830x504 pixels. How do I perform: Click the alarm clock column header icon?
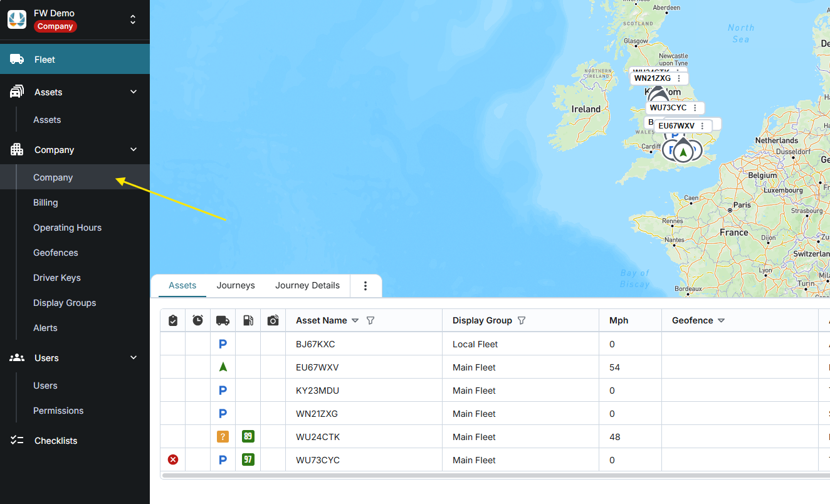pos(197,320)
